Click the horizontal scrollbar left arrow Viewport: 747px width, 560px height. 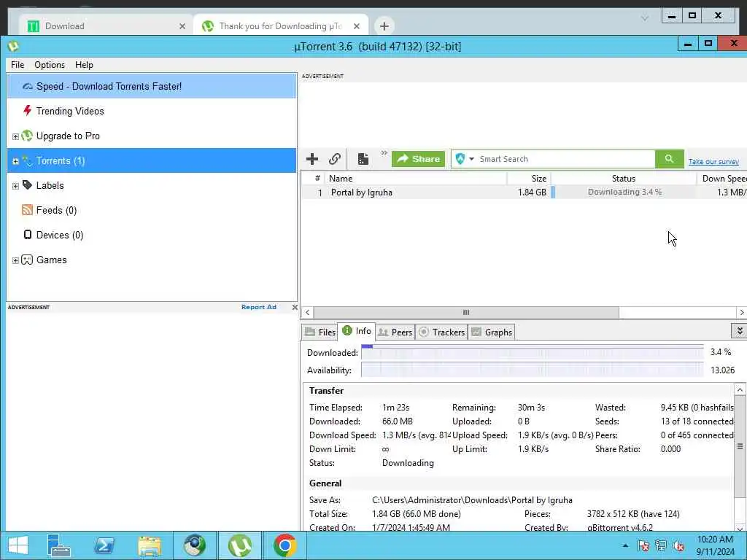click(308, 312)
